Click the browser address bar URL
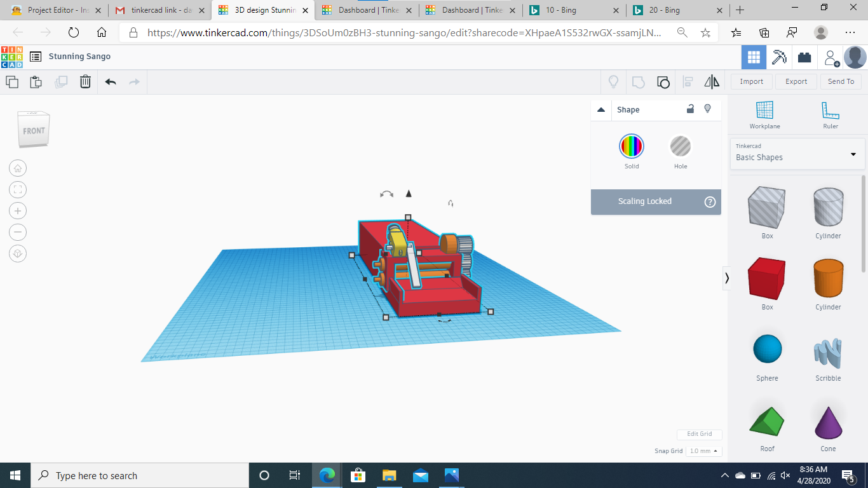The image size is (868, 488). coord(403,32)
